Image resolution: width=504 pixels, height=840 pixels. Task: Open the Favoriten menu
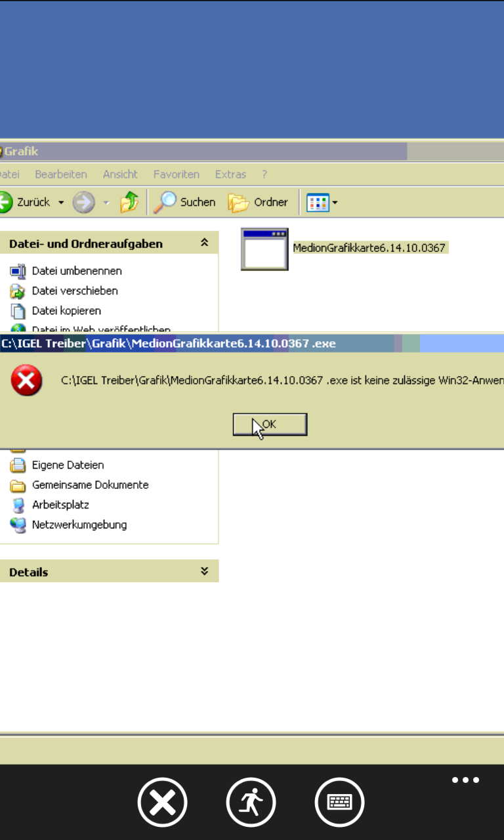point(177,174)
